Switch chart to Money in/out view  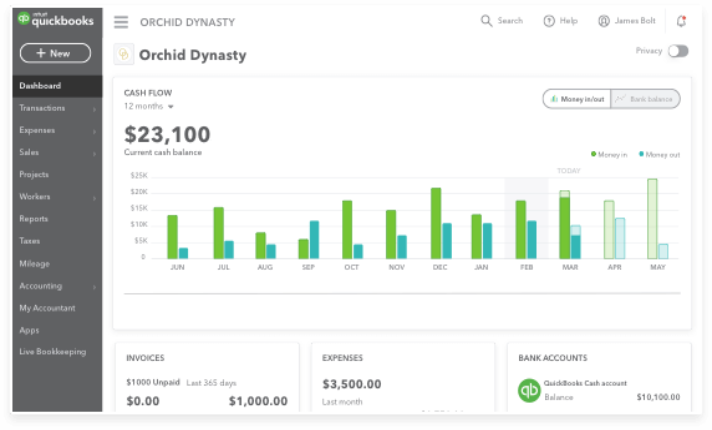[x=576, y=99]
